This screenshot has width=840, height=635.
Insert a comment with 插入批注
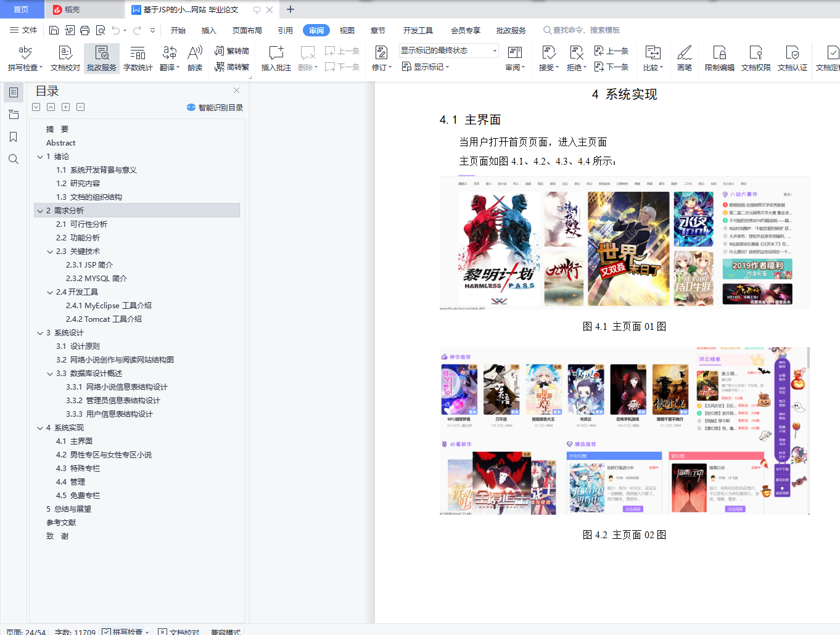pyautogui.click(x=276, y=59)
